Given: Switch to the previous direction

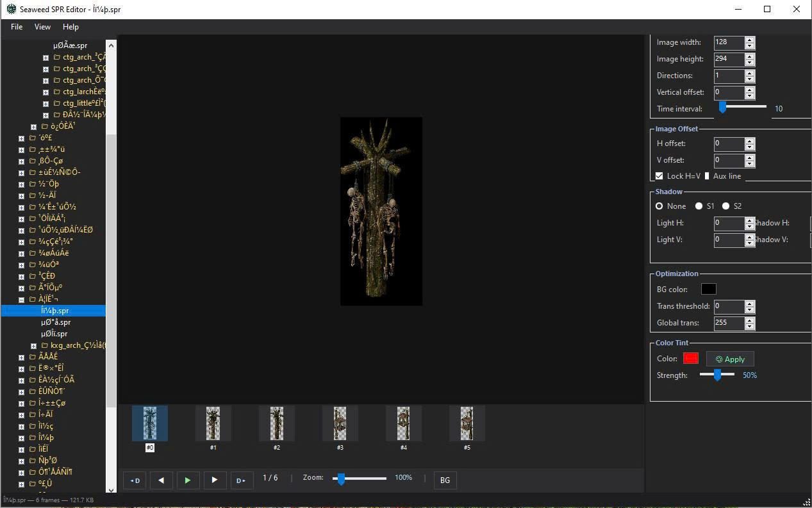Looking at the screenshot, I should pyautogui.click(x=135, y=480).
